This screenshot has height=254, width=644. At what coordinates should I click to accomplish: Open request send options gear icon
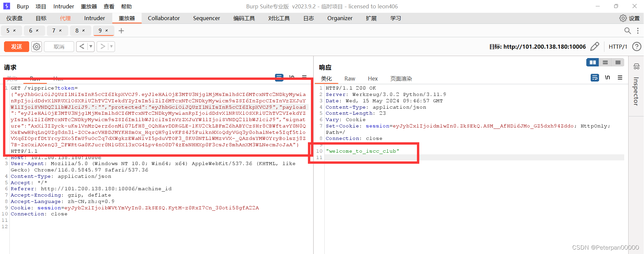point(37,47)
